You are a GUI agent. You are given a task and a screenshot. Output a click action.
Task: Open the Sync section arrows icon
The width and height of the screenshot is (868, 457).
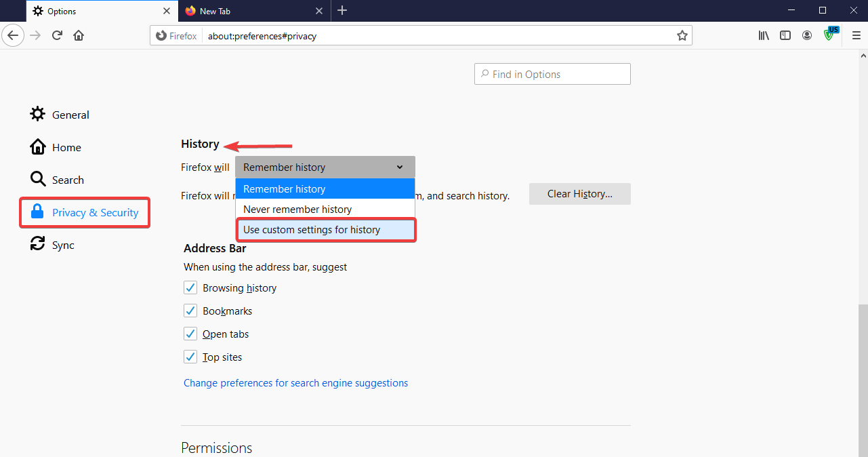(x=37, y=244)
